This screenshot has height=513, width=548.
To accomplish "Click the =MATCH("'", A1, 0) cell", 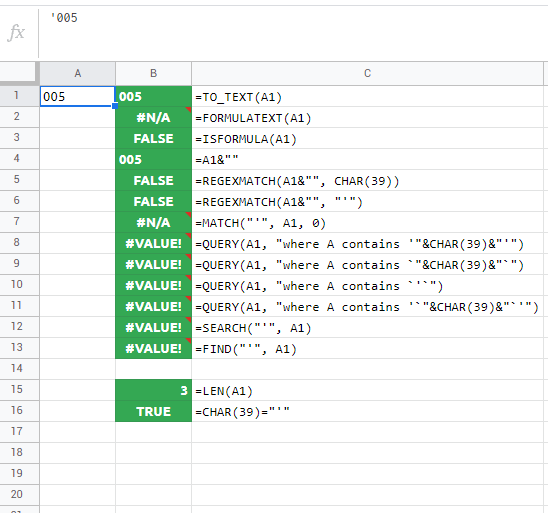I will click(x=367, y=222).
